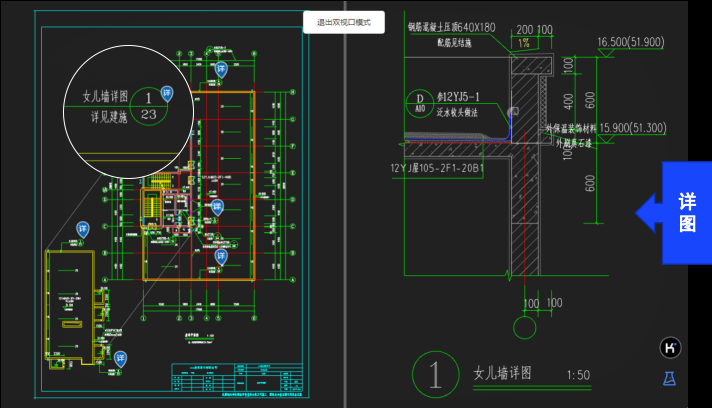Click 详 marker above yellow-outlined building
Viewport: 712px width, 408px height.
click(80, 227)
